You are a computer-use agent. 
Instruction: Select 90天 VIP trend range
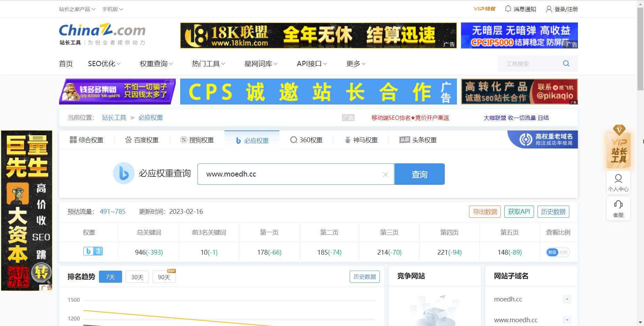pyautogui.click(x=164, y=277)
